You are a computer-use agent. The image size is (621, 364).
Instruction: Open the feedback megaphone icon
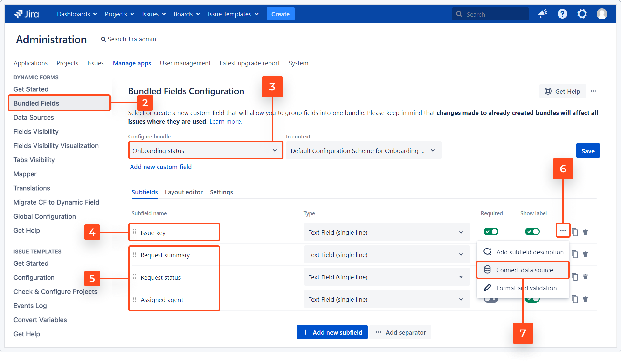point(543,14)
